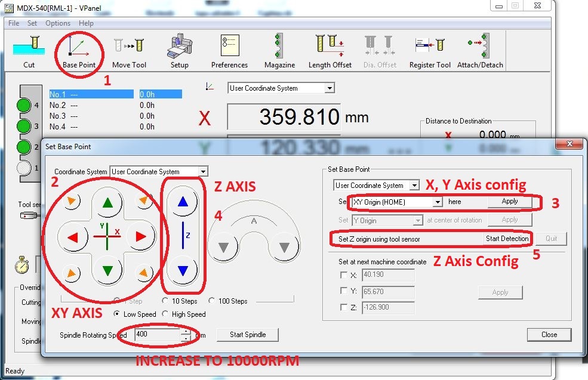Open the XY Origin (HOME) dropdown
Screen dimensions: 588x380
pos(437,202)
